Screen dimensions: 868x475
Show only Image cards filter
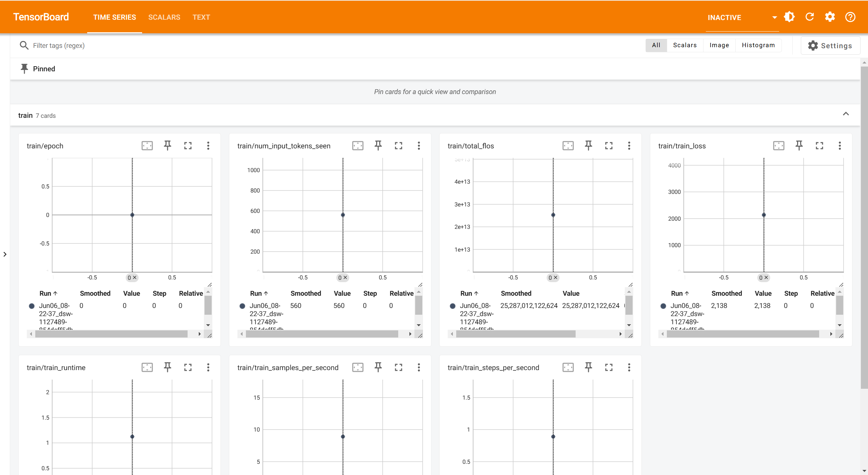click(x=719, y=45)
